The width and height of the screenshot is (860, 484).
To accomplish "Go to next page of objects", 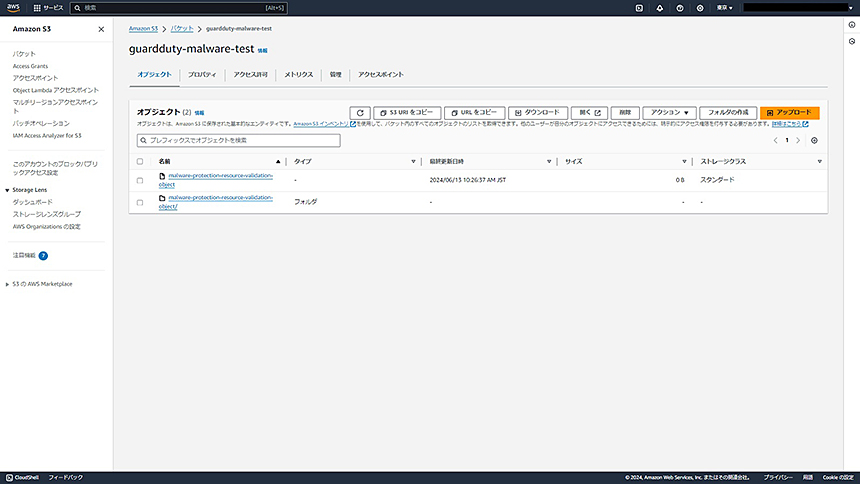I will [798, 140].
